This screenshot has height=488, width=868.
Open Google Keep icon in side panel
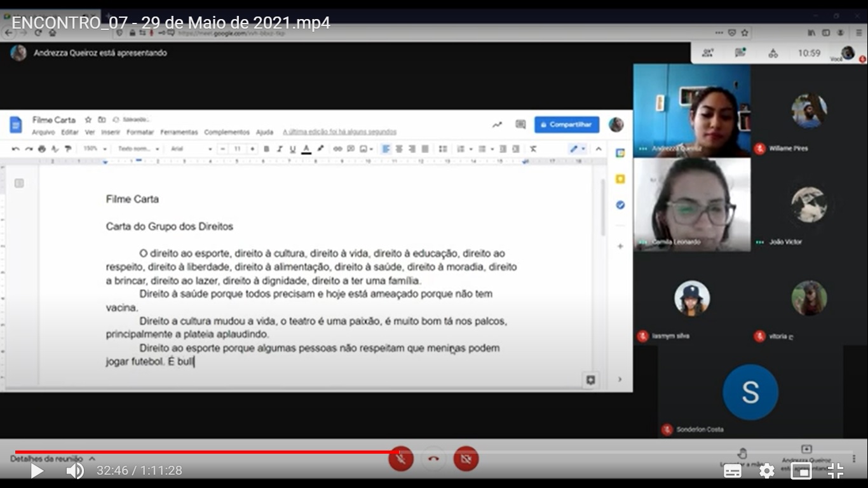[x=620, y=179]
